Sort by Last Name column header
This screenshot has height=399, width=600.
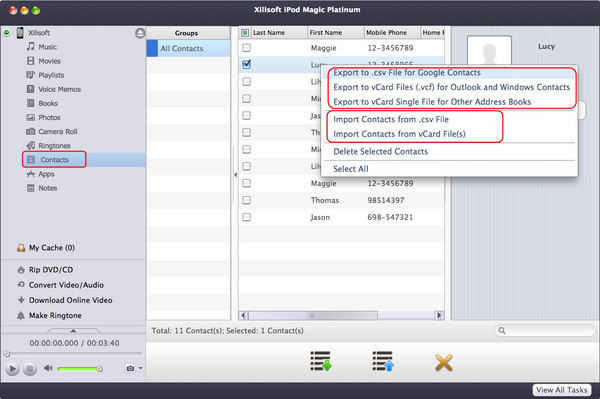[x=279, y=33]
